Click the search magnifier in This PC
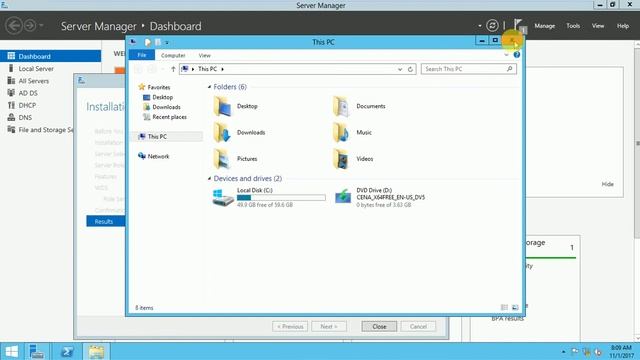This screenshot has height=360, width=640. click(509, 69)
